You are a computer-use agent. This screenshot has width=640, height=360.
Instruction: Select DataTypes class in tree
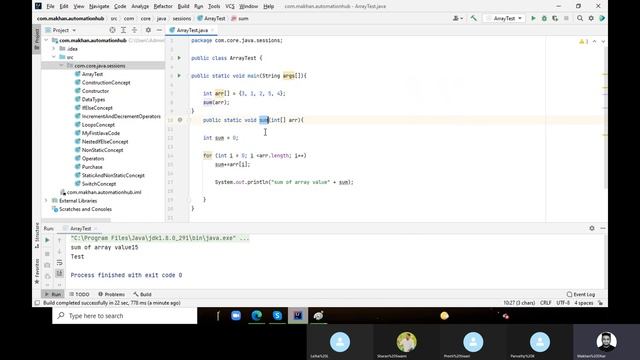(x=93, y=99)
